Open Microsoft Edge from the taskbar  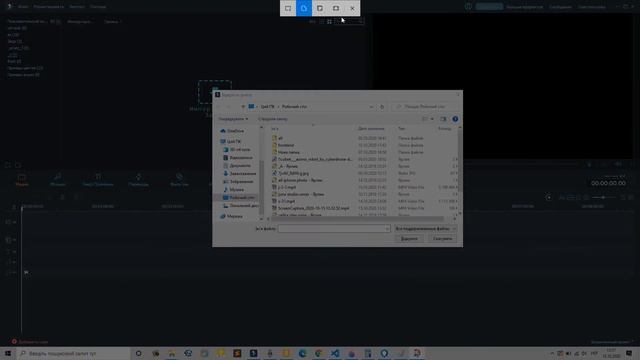(302, 353)
